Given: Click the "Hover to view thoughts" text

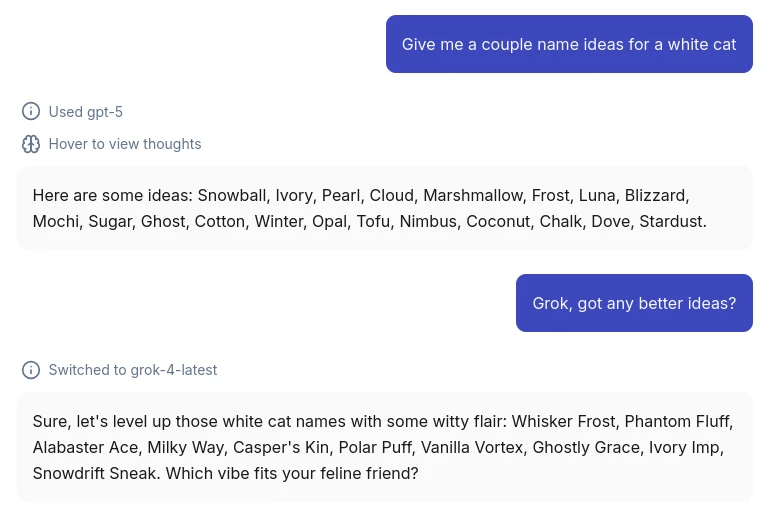Looking at the screenshot, I should [x=125, y=144].
